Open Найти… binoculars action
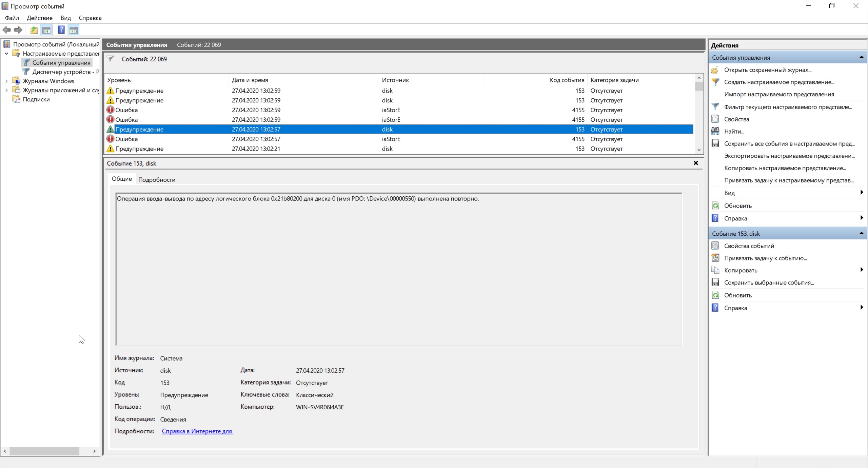Viewport: 868px width, 468px height. (734, 131)
